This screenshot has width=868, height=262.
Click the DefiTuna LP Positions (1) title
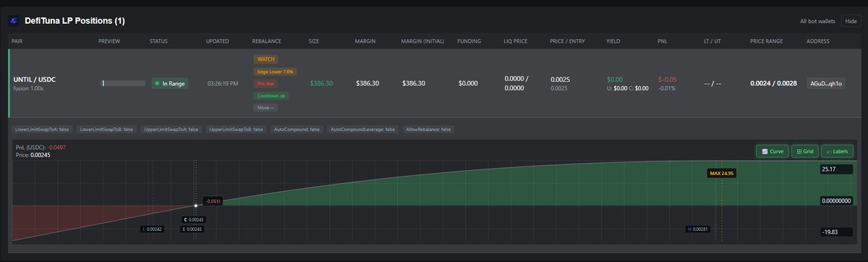[x=75, y=21]
